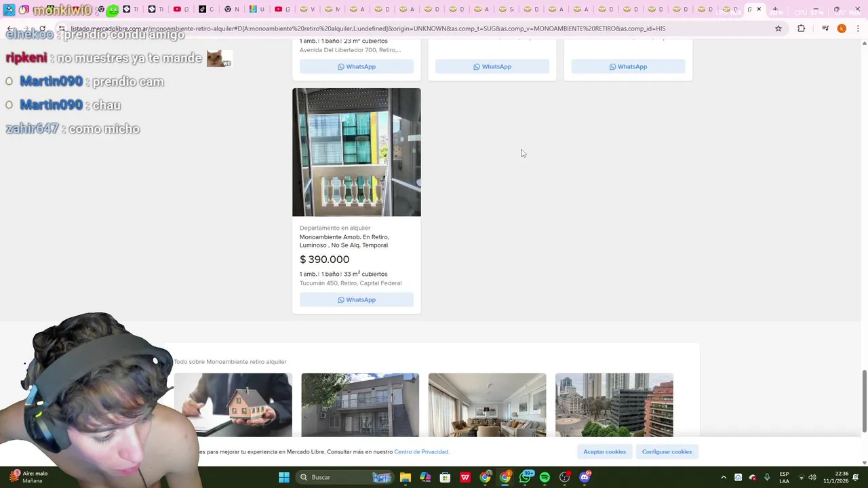Image resolution: width=868 pixels, height=488 pixels.
Task: Click address Tucumán 450, Retiro, Capital Federal
Action: [x=351, y=283]
